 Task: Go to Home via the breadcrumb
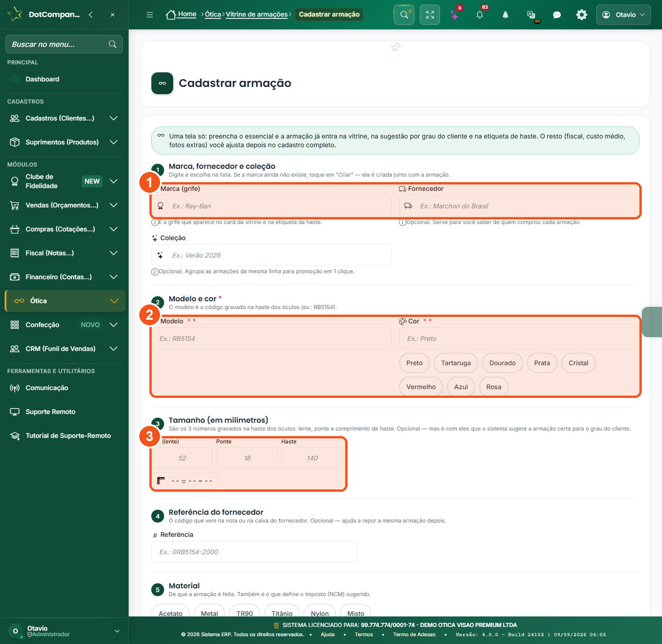pyautogui.click(x=182, y=14)
